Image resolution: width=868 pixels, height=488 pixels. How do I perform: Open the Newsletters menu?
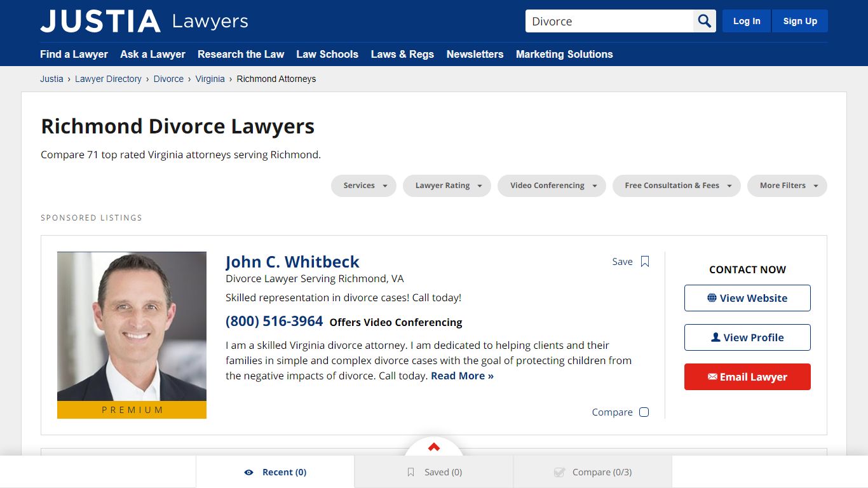point(475,54)
